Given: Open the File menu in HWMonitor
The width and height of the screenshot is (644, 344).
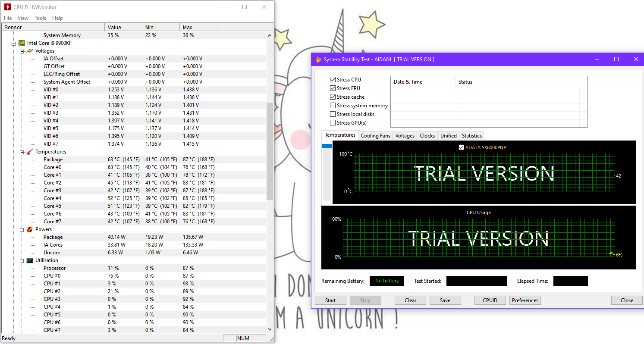Looking at the screenshot, I should [8, 18].
